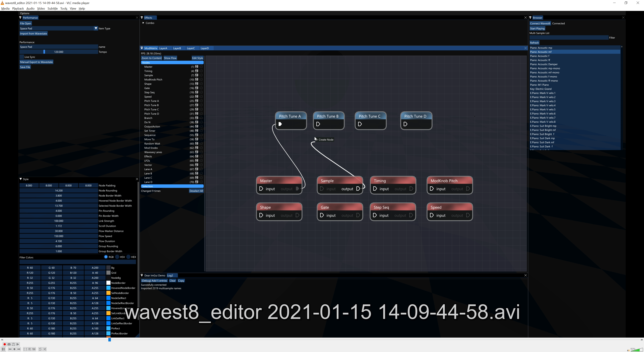
Task: Click the SelNodeBorder orange color swatch
Action: (x=109, y=293)
